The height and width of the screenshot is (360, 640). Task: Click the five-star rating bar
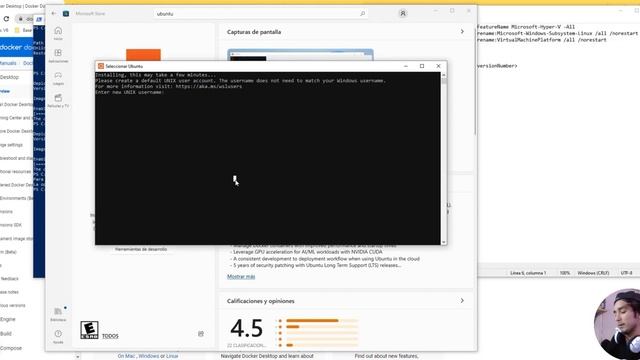click(x=322, y=320)
